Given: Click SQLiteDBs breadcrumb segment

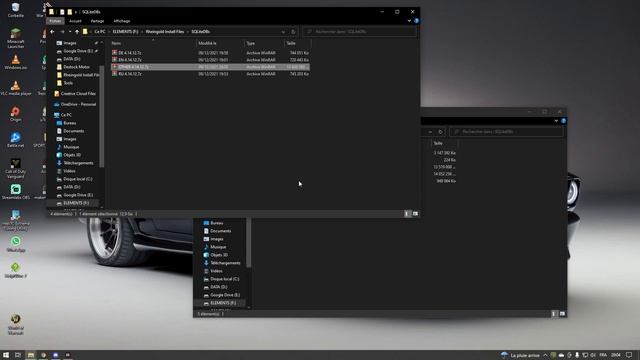Looking at the screenshot, I should (200, 31).
